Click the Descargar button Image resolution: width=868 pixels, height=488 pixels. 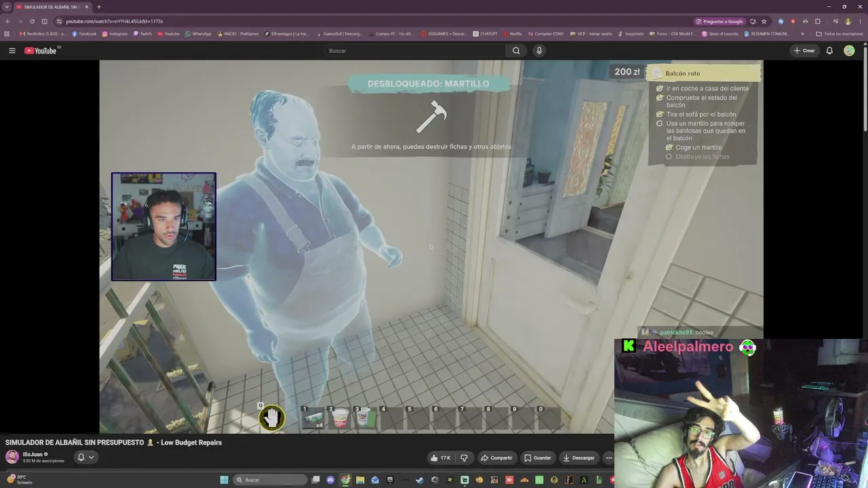coord(579,458)
